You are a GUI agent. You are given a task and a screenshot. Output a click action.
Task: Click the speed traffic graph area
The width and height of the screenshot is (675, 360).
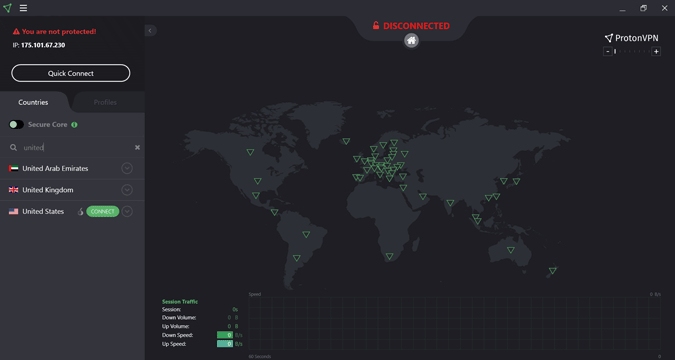click(455, 323)
